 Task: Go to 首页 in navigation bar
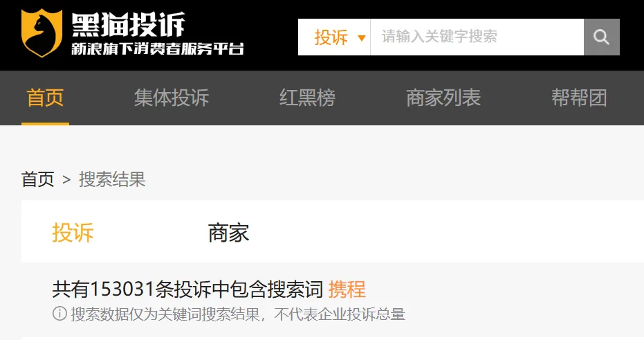45,98
